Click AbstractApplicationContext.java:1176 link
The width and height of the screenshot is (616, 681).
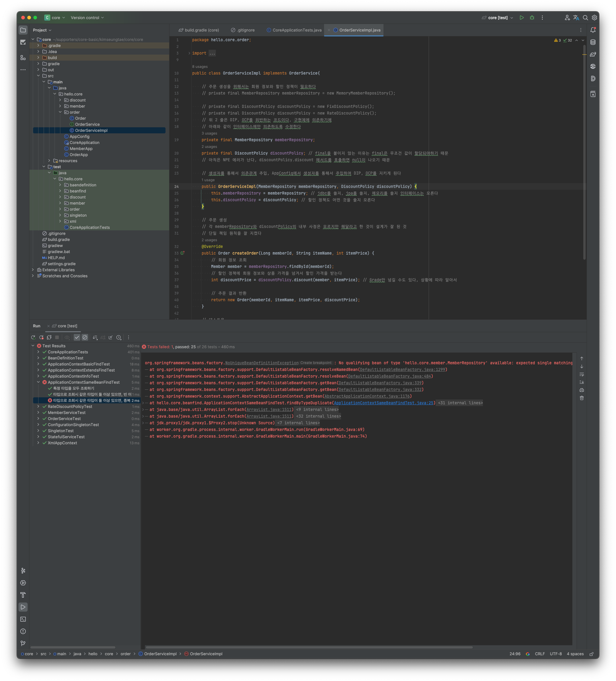[x=367, y=396]
